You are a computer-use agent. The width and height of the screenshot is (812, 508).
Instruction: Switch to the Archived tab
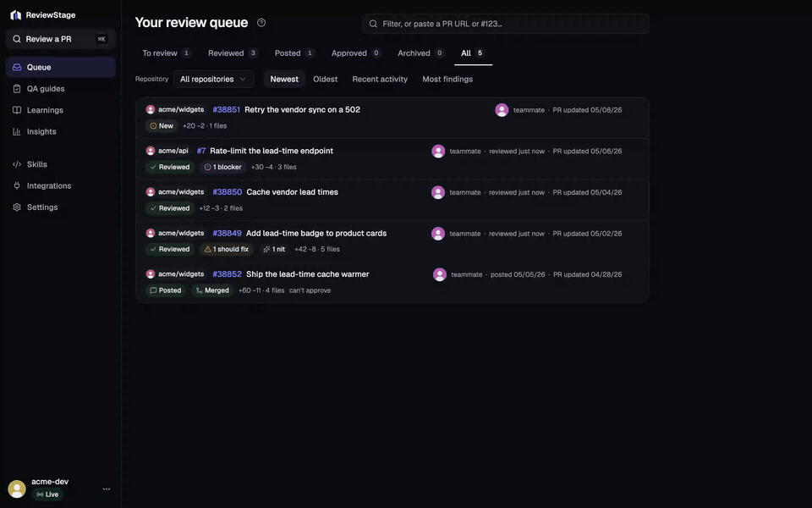[x=420, y=52]
